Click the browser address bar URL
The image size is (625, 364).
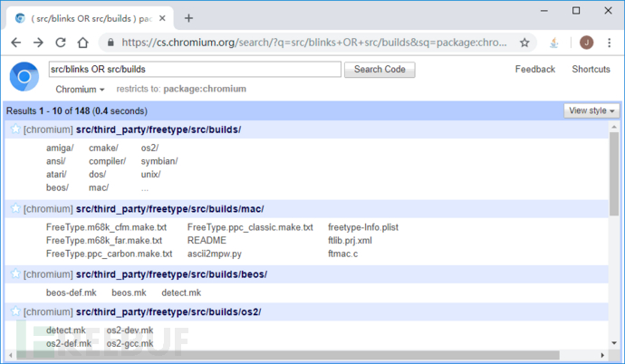(314, 43)
